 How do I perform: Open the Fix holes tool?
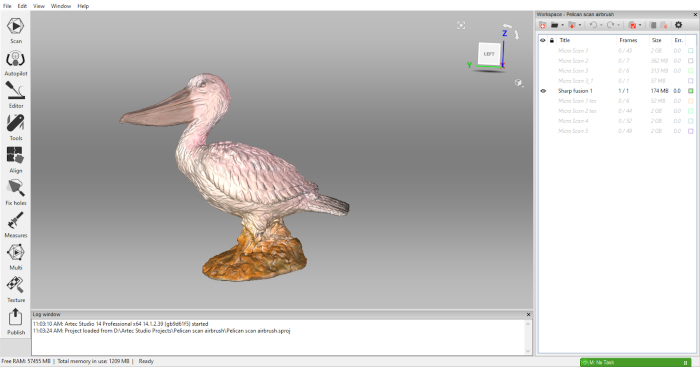[16, 192]
